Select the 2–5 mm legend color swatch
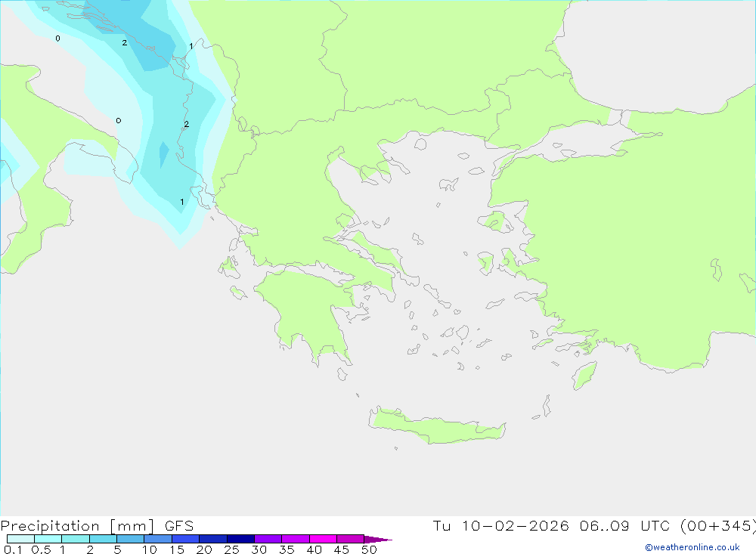Screen dimensions: 756x554 (x=103, y=539)
